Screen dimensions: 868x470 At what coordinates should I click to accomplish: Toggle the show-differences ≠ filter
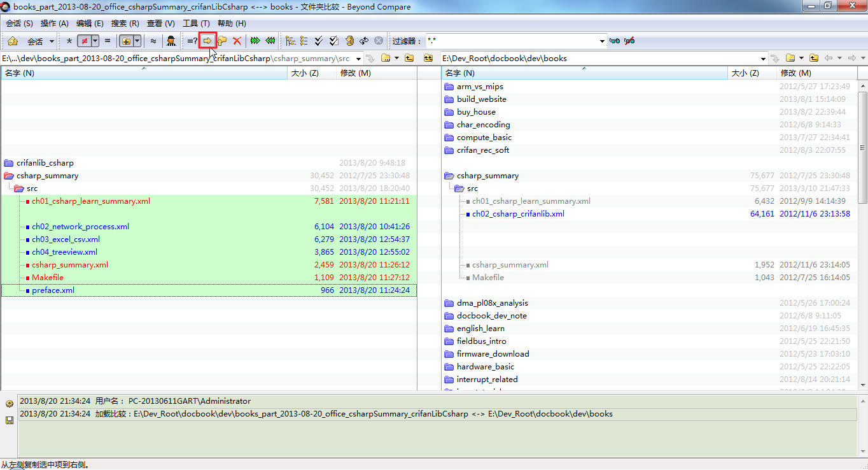point(84,41)
